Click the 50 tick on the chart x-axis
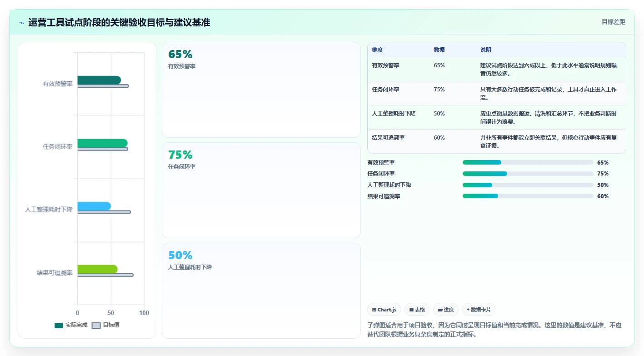This screenshot has width=644, height=356. pos(111,313)
